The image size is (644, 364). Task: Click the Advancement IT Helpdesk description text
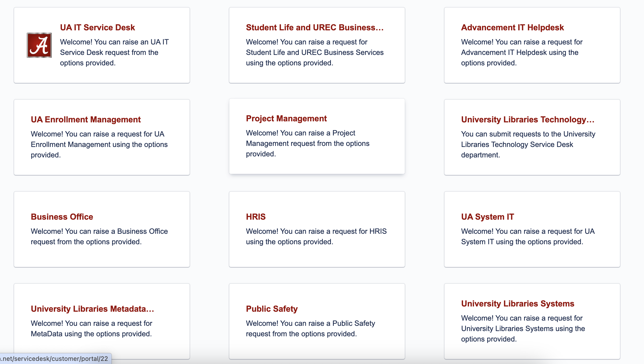pos(522,53)
